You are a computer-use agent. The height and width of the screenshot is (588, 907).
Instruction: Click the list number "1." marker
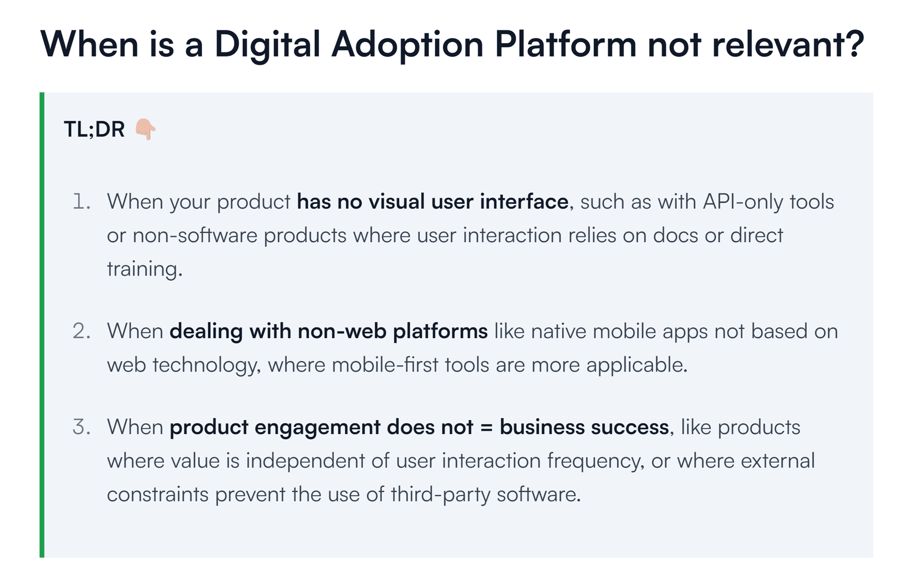[82, 201]
